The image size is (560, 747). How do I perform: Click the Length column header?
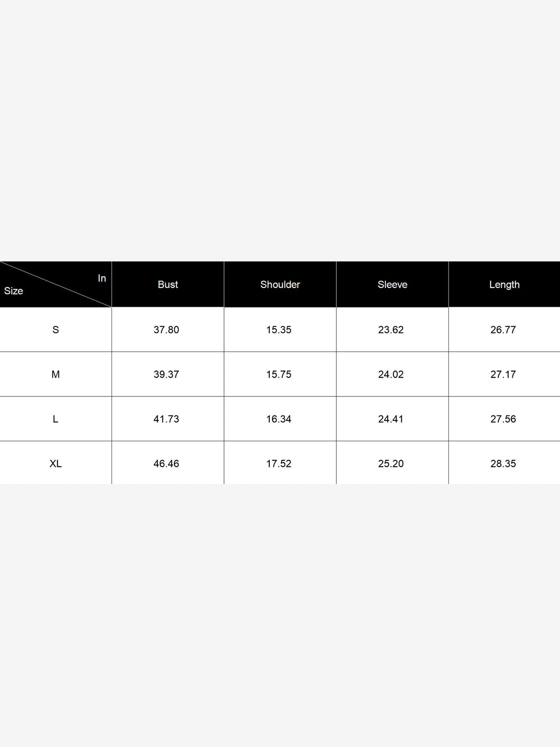[504, 284]
